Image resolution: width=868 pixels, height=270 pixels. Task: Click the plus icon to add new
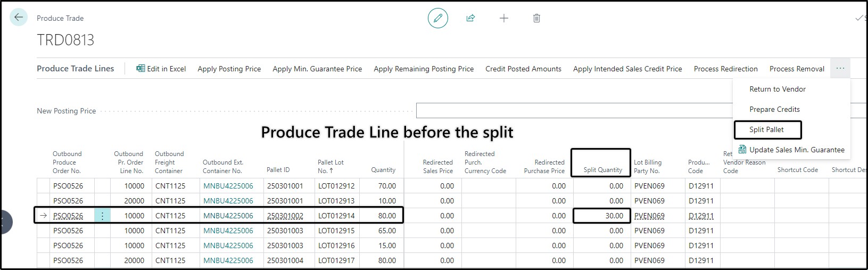(x=504, y=19)
